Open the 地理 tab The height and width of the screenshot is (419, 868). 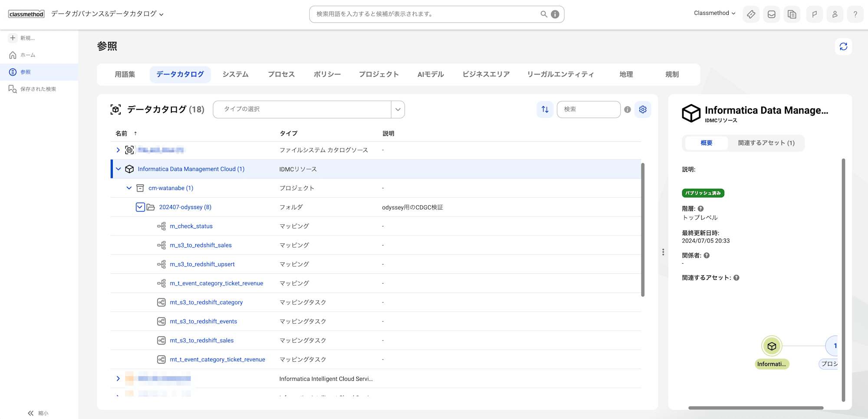coord(626,75)
